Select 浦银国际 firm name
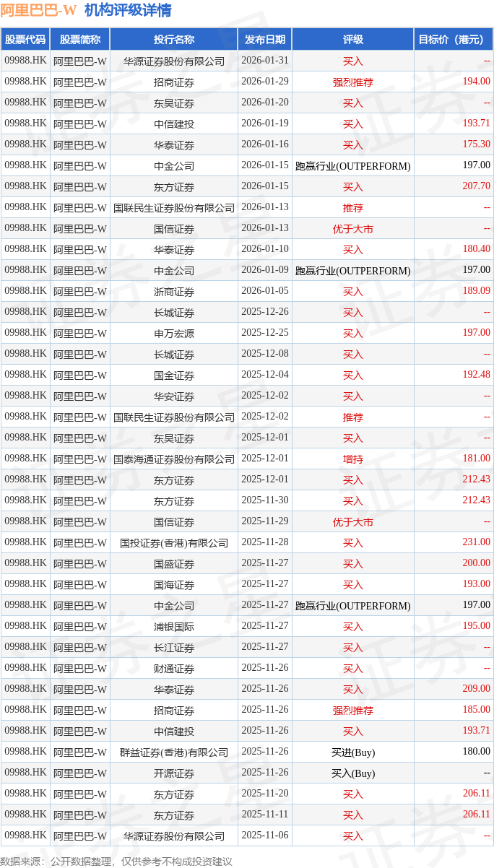Screen dimensions: 494x868 pos(174,626)
